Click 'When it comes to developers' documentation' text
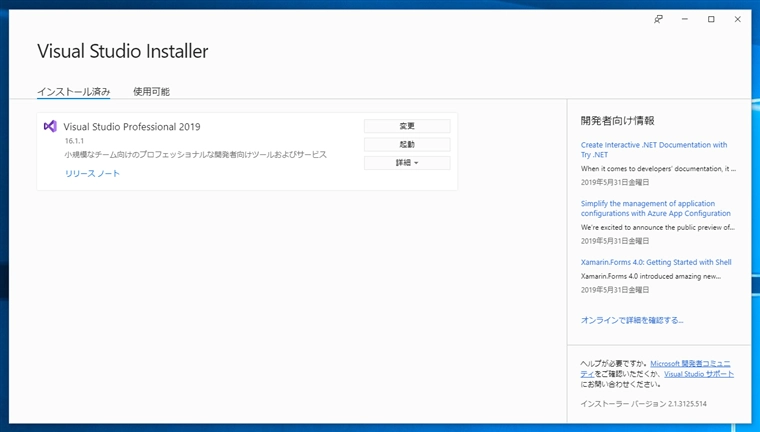This screenshot has height=432, width=760. pyautogui.click(x=658, y=169)
